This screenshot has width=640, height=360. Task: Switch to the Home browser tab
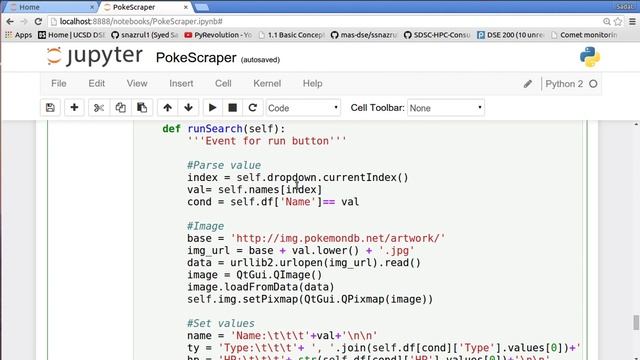(x=49, y=7)
